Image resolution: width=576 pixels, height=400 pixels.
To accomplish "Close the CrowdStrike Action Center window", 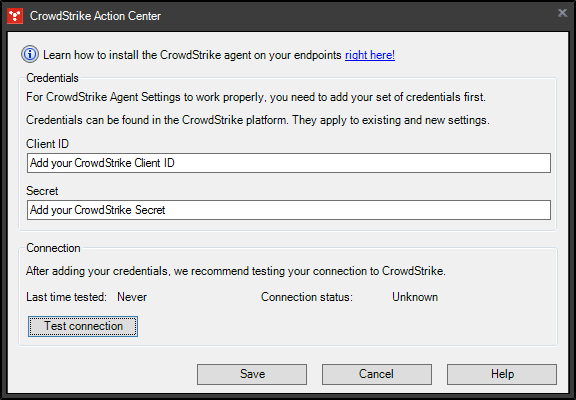I will click(x=562, y=13).
